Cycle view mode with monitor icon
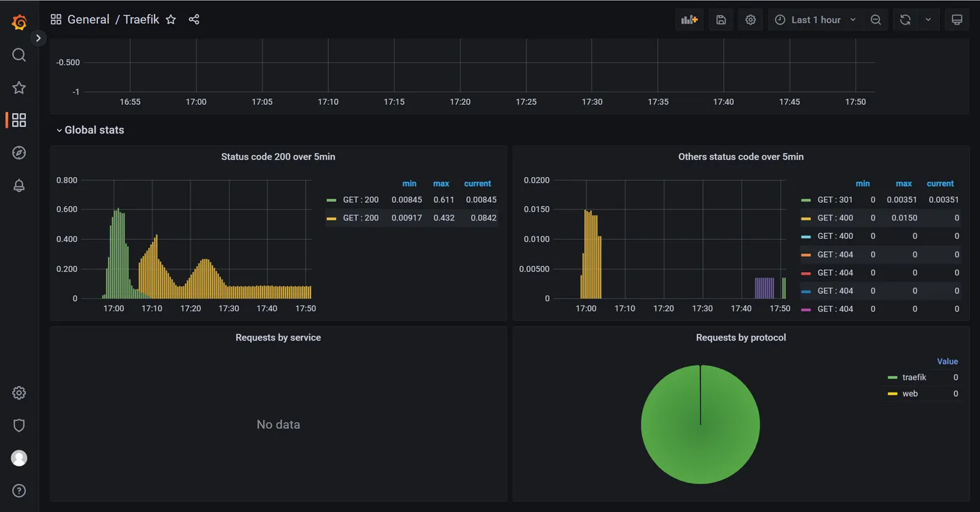The width and height of the screenshot is (980, 512). [x=957, y=20]
